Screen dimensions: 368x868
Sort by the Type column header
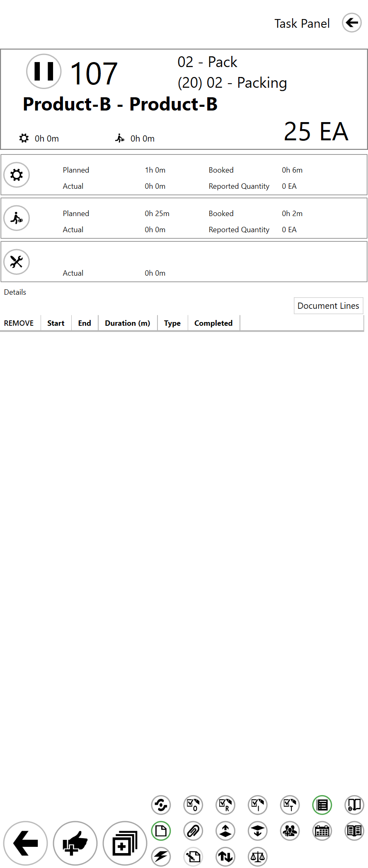[172, 323]
